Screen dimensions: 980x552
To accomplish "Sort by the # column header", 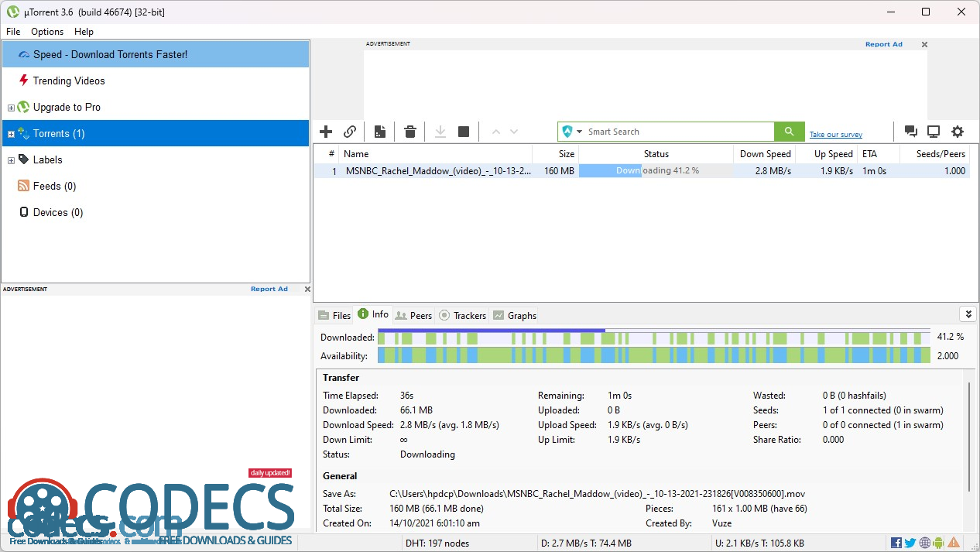I will (x=327, y=154).
